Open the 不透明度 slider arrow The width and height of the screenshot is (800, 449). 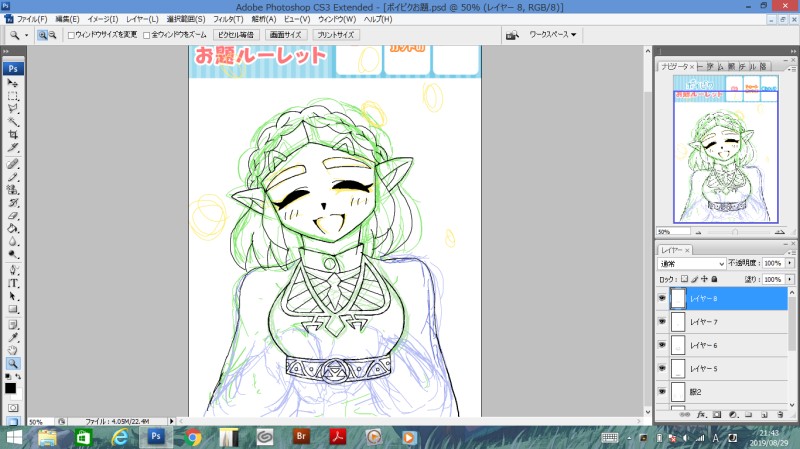pyautogui.click(x=790, y=263)
